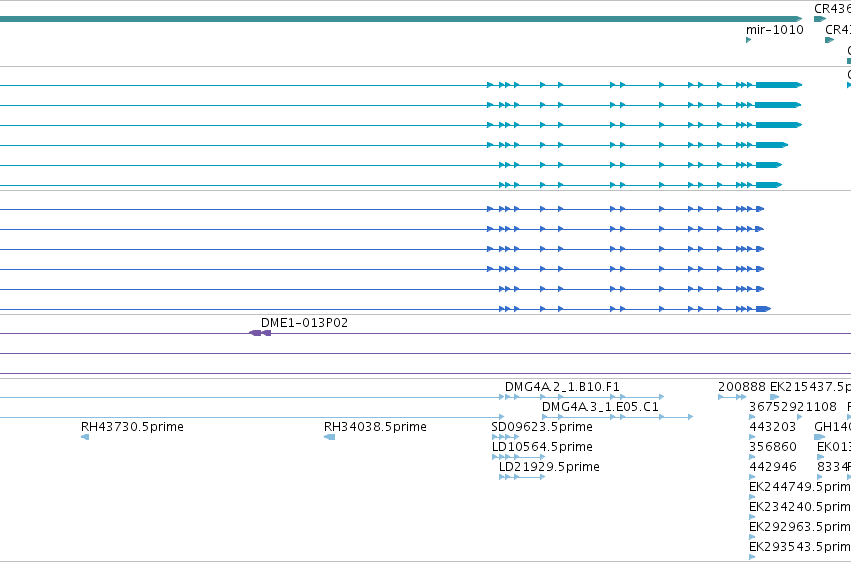Select the small arrow glyph under mir-1010

pyautogui.click(x=748, y=40)
